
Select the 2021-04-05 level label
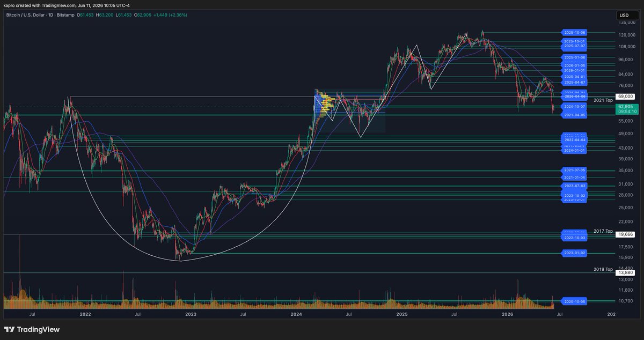(575, 115)
